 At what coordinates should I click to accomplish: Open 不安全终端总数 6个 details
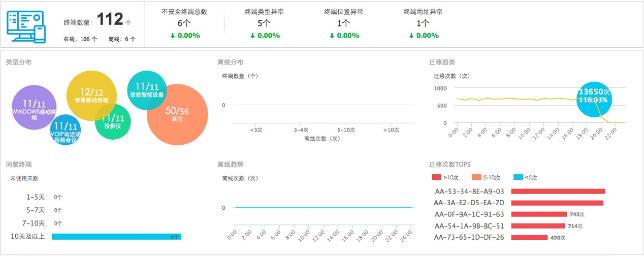pyautogui.click(x=184, y=23)
